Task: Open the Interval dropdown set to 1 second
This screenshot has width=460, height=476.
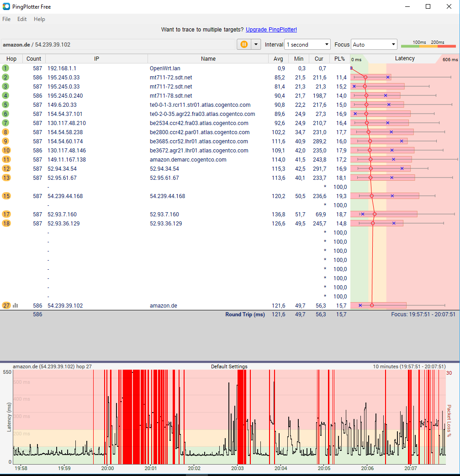Action: [307, 44]
